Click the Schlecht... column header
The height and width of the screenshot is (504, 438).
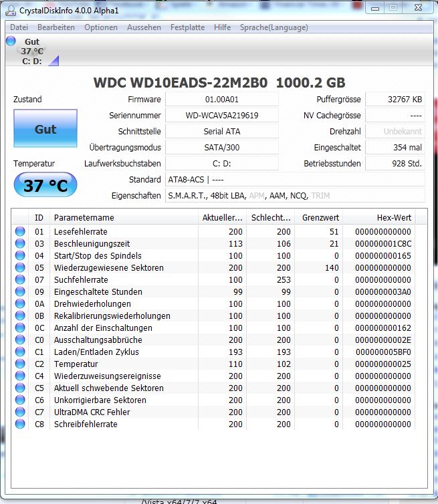(x=270, y=218)
